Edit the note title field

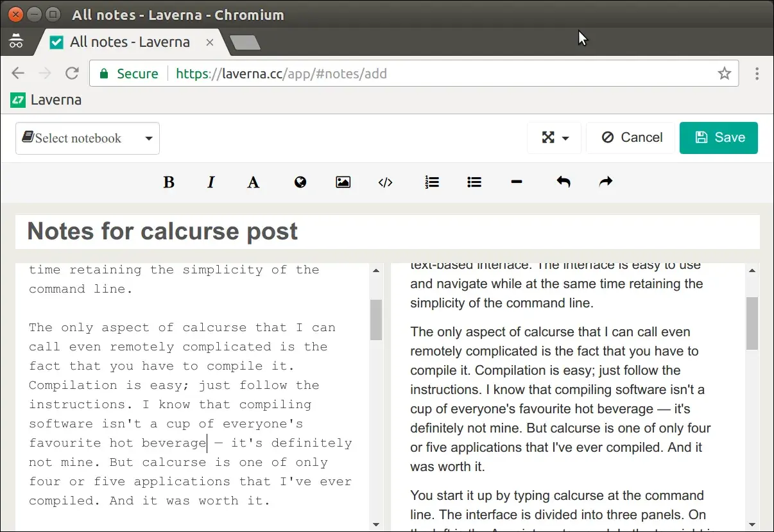coord(388,232)
